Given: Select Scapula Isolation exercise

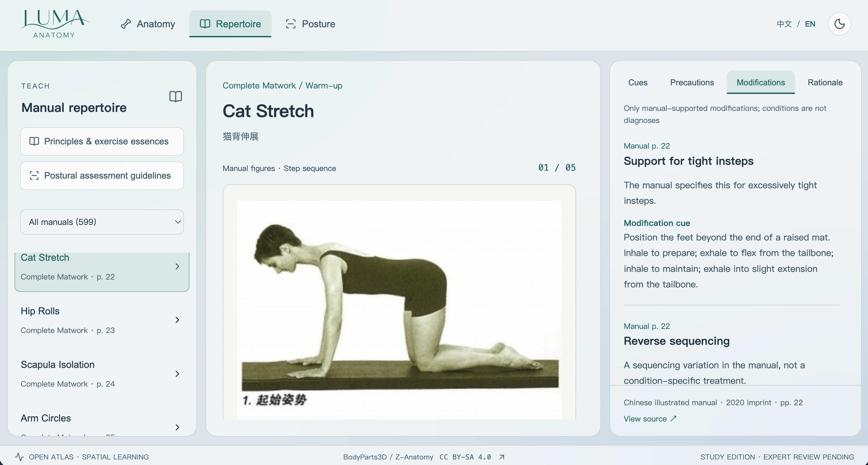Looking at the screenshot, I should 102,373.
